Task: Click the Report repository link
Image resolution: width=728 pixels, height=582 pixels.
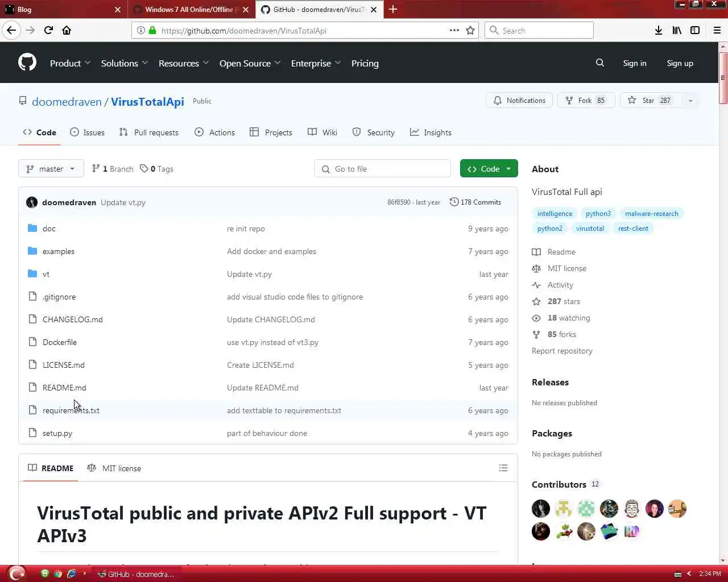Action: click(x=562, y=351)
